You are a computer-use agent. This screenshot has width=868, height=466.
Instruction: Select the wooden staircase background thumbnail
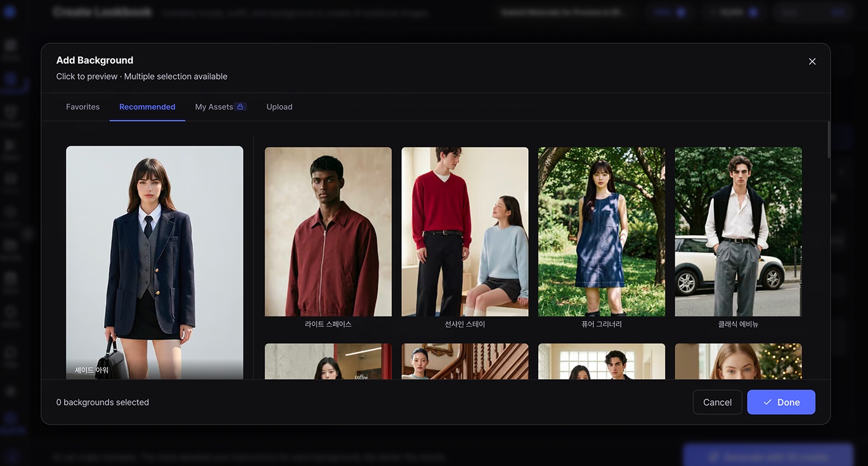(465, 361)
